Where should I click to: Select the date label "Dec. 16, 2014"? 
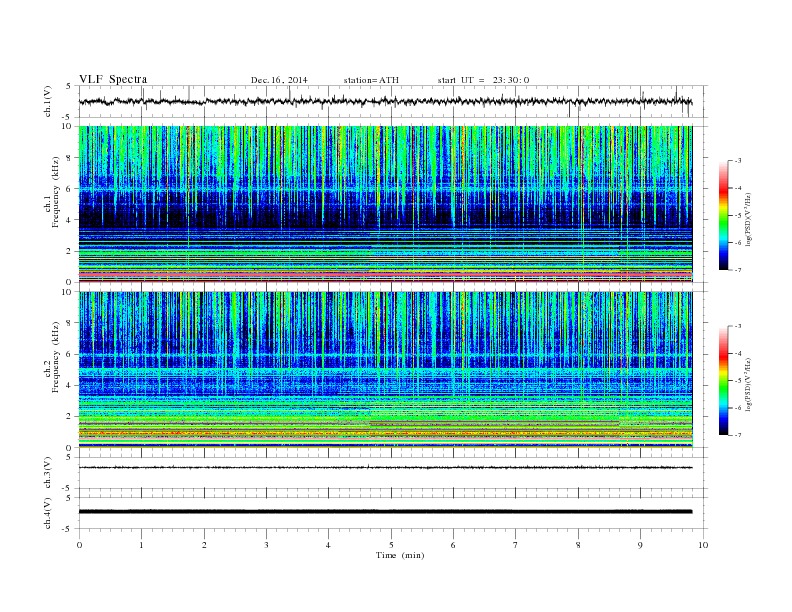[279, 80]
